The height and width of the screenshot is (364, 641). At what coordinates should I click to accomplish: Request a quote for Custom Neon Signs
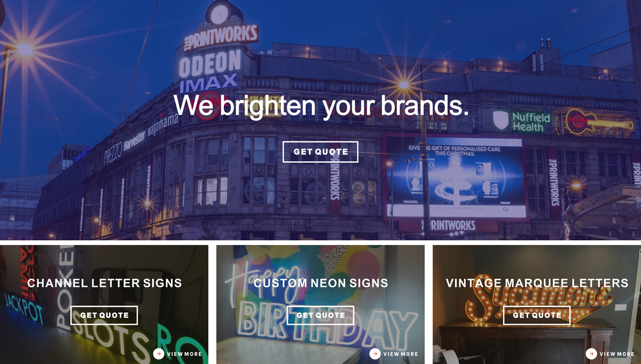[x=320, y=315]
